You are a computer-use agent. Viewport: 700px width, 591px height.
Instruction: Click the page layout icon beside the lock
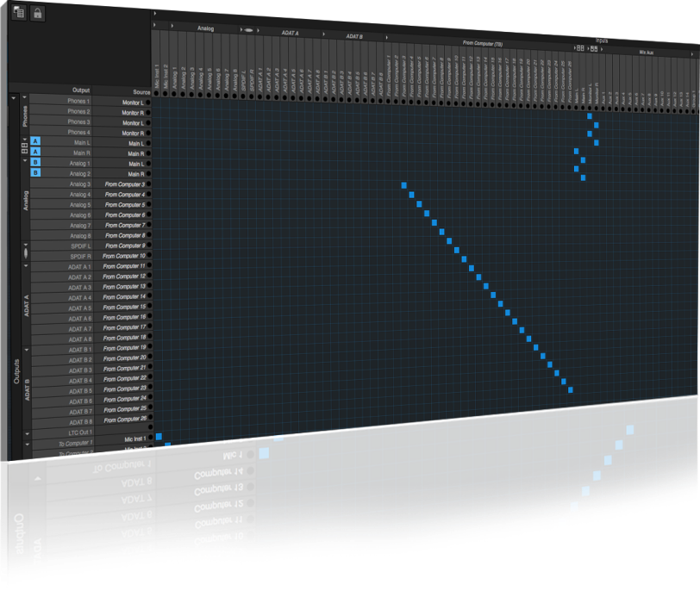(x=18, y=13)
